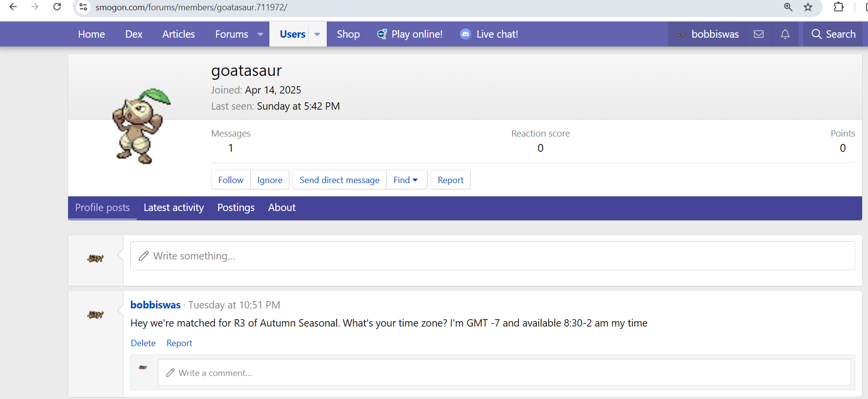Follow the user goatasaur
Image resolution: width=868 pixels, height=399 pixels.
coord(231,180)
